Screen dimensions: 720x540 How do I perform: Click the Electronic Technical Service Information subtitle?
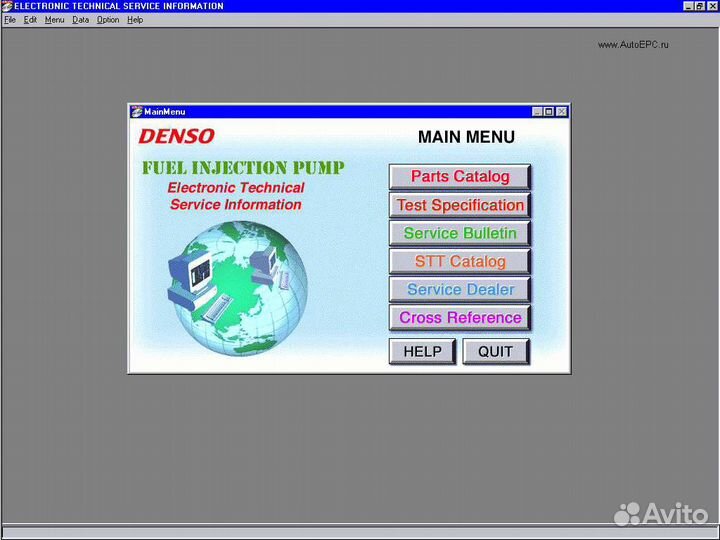click(236, 196)
